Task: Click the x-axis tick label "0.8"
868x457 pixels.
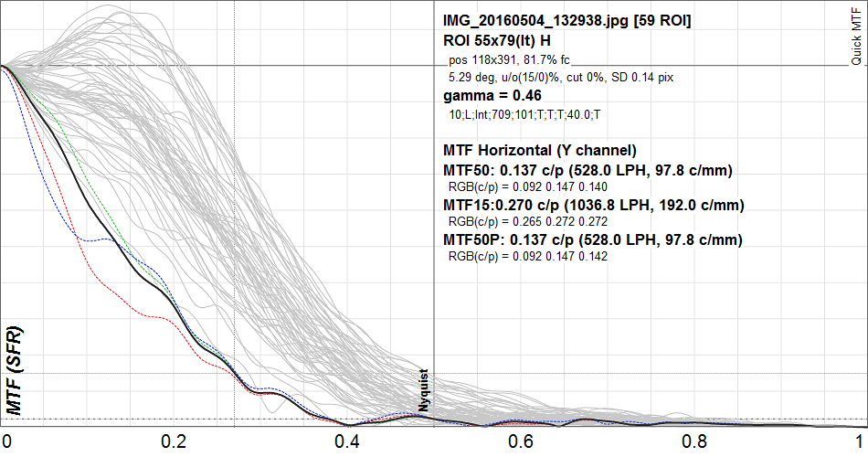Action: (x=694, y=441)
